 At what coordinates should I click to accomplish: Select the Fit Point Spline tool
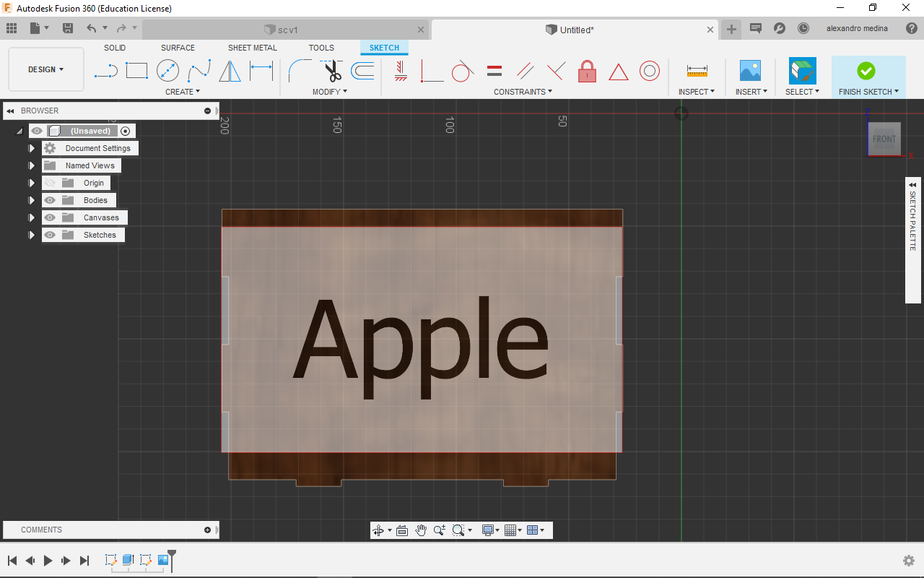(x=199, y=71)
